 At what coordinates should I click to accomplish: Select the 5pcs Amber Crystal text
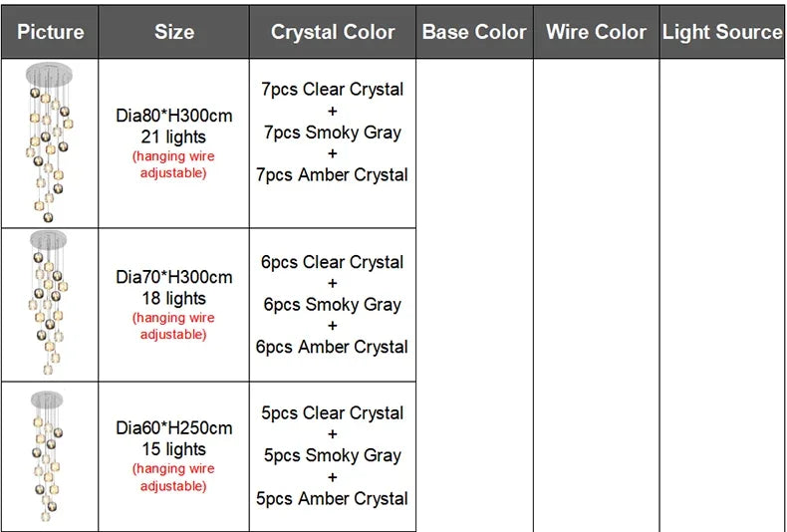(333, 498)
